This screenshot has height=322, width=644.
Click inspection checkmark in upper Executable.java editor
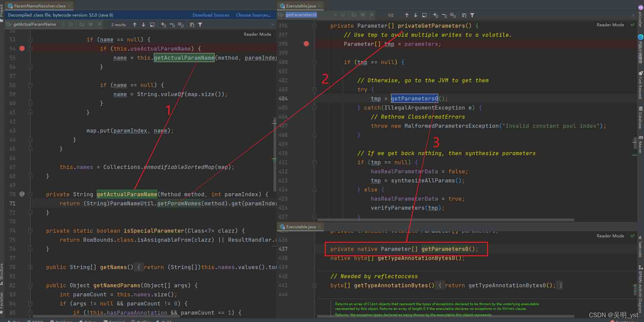coord(633,25)
